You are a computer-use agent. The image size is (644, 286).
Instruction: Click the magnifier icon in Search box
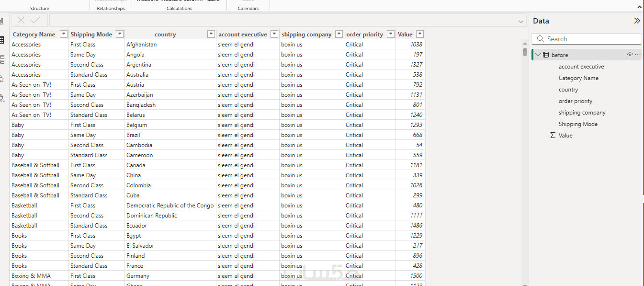541,39
